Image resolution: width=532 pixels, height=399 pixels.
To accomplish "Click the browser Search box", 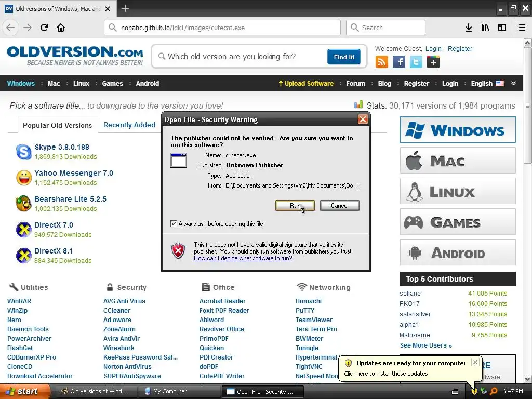I will click(x=385, y=28).
